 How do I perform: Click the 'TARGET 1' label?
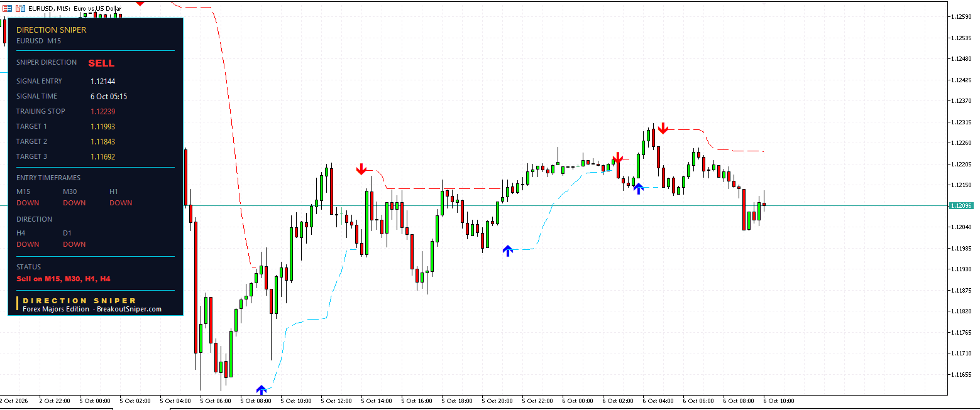coord(31,126)
